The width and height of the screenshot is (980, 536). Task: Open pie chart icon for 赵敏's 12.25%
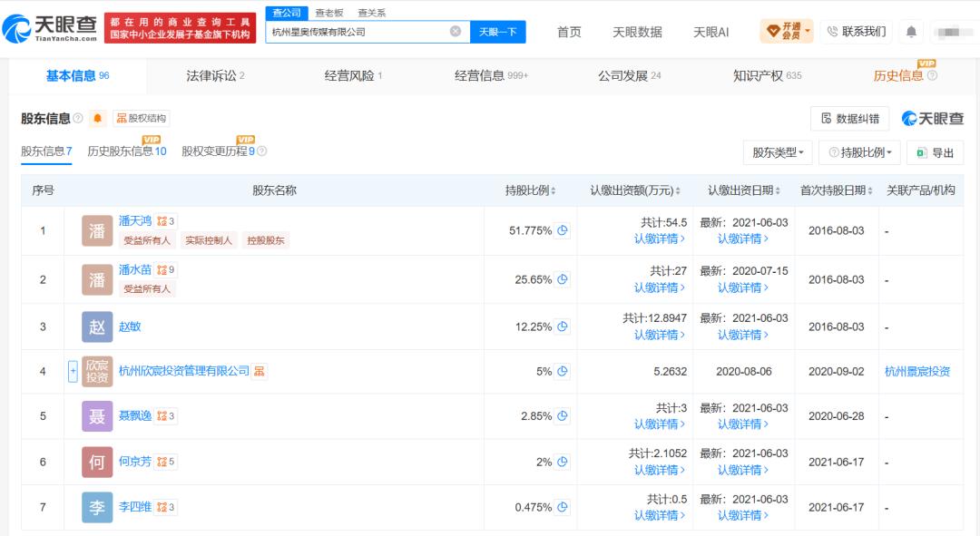tap(563, 326)
